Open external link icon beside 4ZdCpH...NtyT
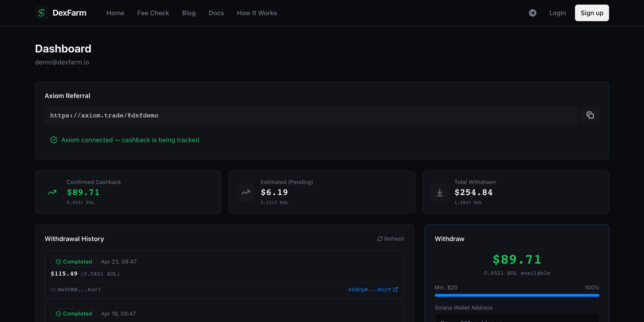The width and height of the screenshot is (644, 322). click(396, 290)
